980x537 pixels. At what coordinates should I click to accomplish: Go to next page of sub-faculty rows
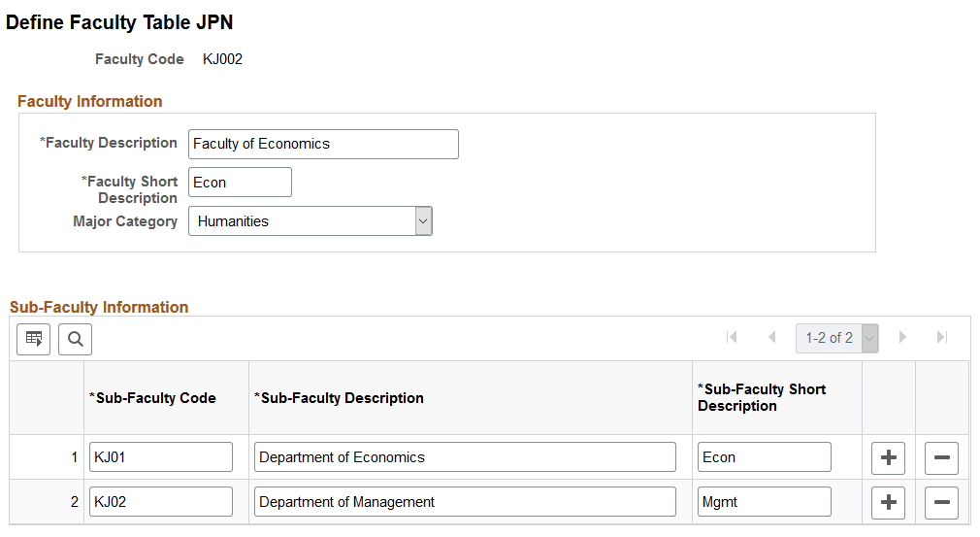pos(902,338)
